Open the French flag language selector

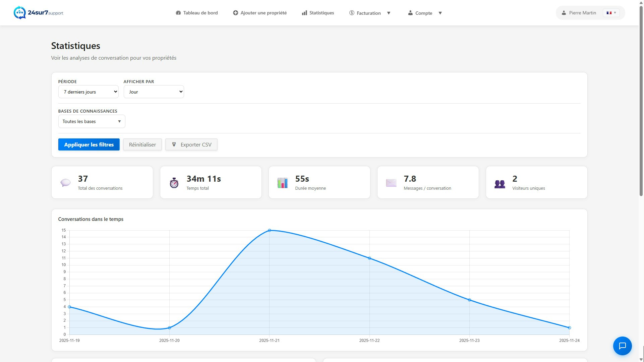tap(611, 13)
